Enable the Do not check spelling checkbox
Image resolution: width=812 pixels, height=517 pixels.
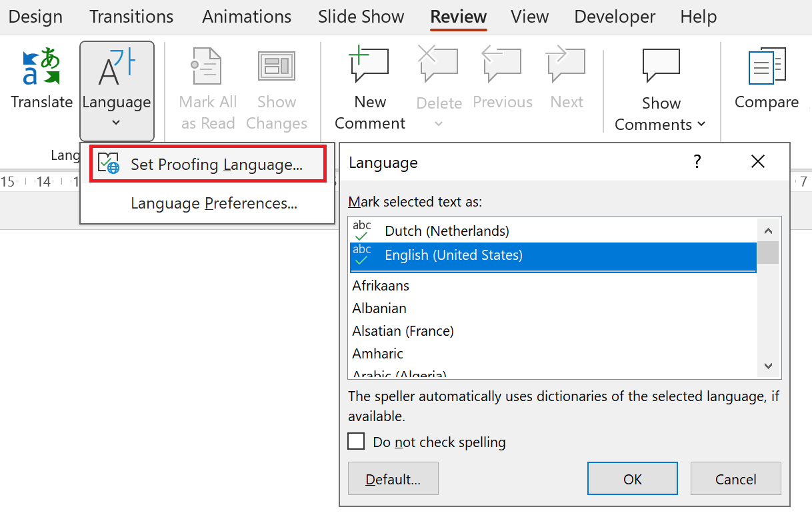point(357,441)
